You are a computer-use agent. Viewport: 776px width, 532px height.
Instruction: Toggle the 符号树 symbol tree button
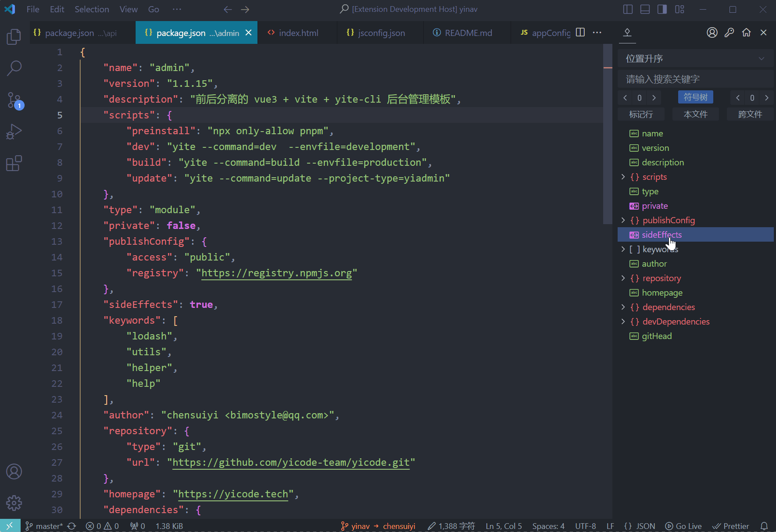click(695, 97)
